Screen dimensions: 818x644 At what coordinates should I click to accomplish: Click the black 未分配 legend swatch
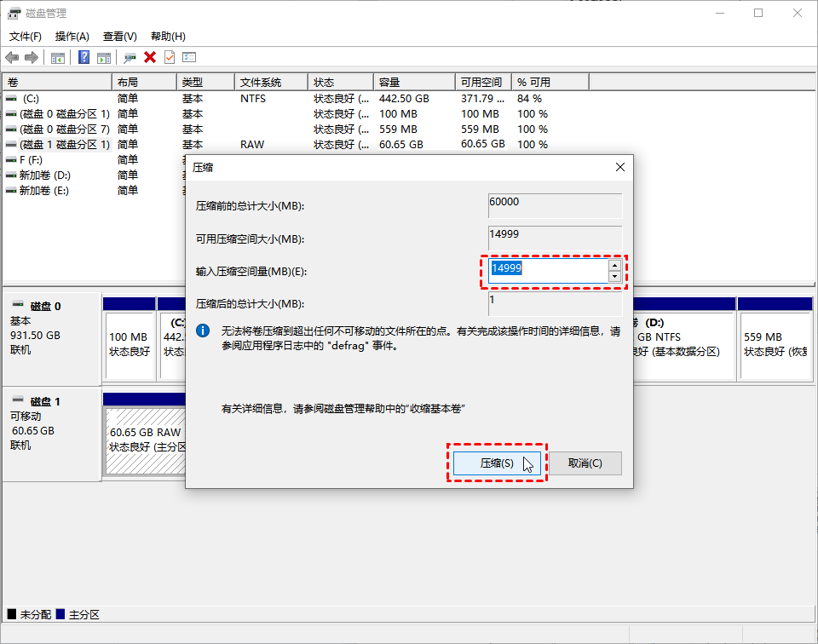(x=12, y=613)
